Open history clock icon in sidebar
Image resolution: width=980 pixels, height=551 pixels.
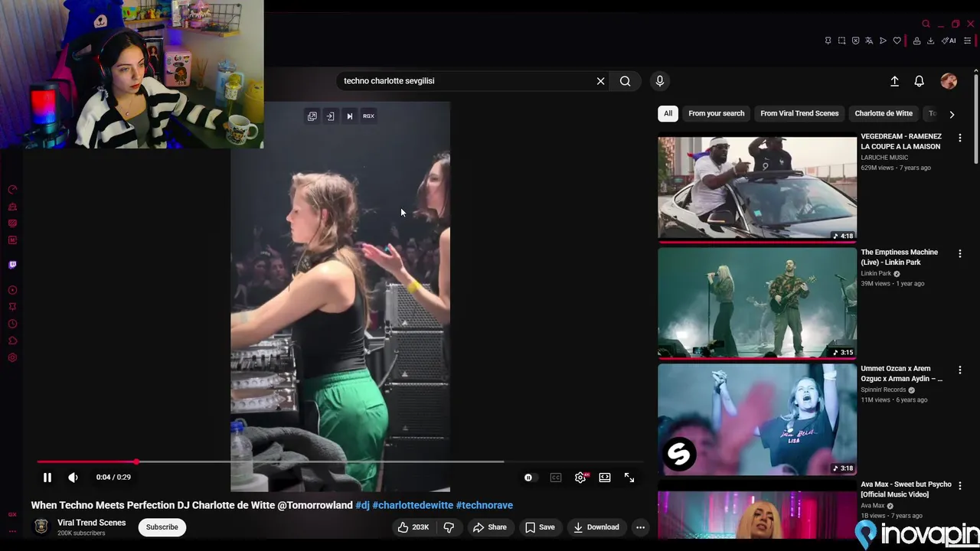tap(12, 324)
